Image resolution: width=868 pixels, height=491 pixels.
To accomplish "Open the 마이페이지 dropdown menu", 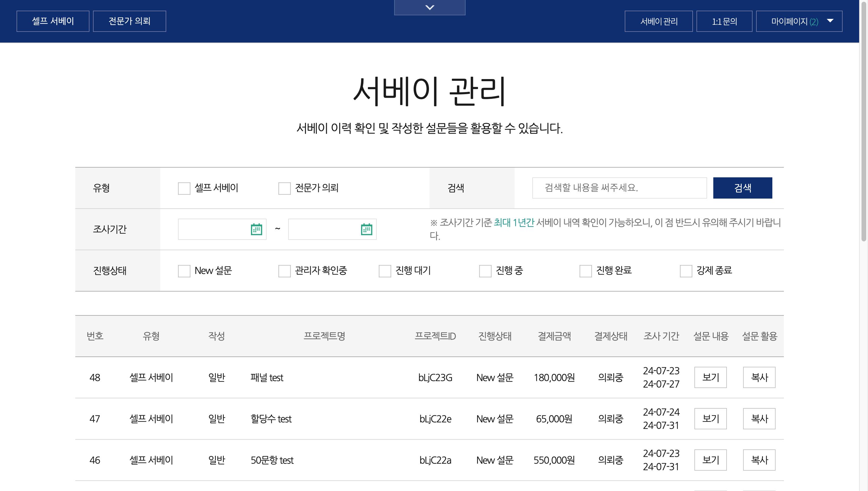I will pyautogui.click(x=799, y=21).
